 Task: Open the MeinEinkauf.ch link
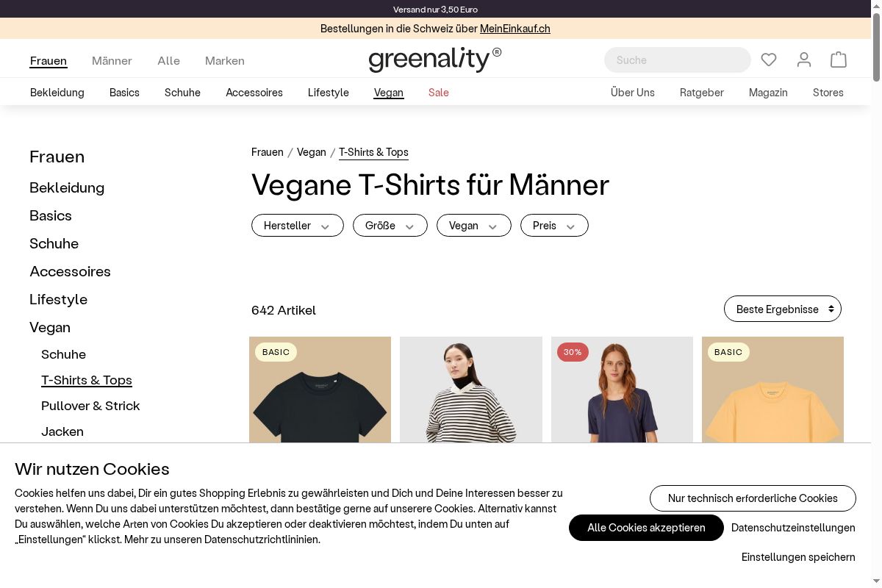pyautogui.click(x=515, y=29)
